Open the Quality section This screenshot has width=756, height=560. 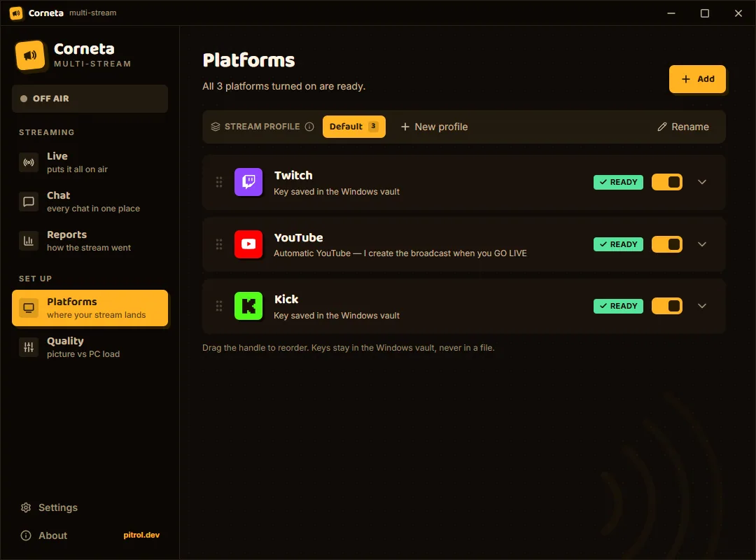pos(90,346)
